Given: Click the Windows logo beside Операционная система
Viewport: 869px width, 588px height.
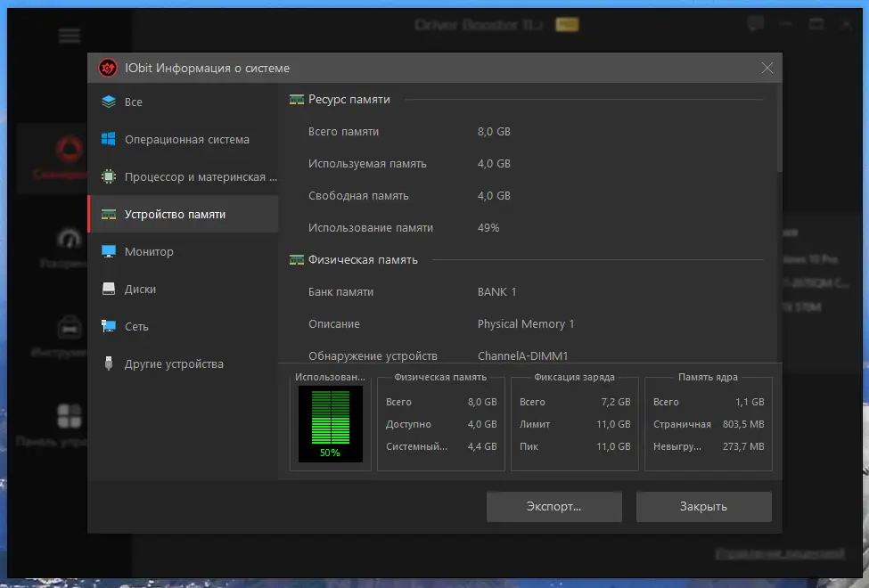Looking at the screenshot, I should tap(111, 139).
